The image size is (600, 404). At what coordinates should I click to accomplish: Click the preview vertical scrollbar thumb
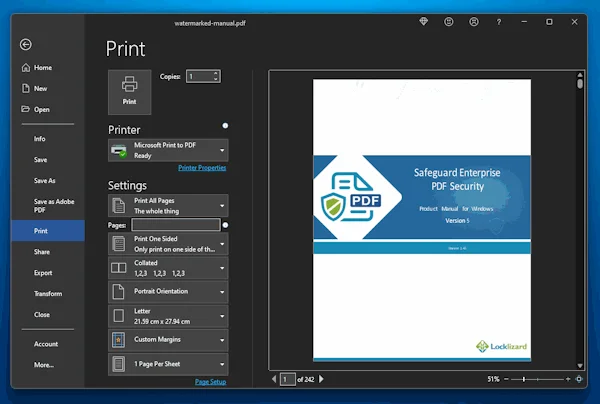(x=580, y=84)
